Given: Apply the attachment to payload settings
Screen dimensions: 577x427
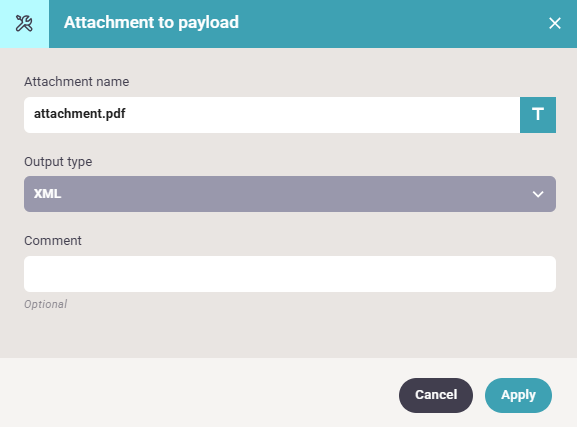Looking at the screenshot, I should pyautogui.click(x=518, y=395).
